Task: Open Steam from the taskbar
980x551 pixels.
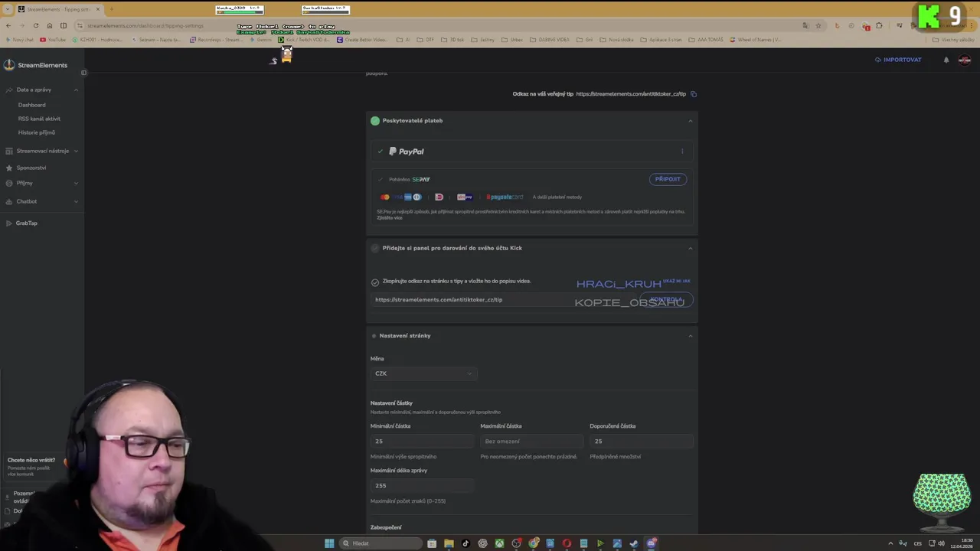Action: (x=634, y=543)
